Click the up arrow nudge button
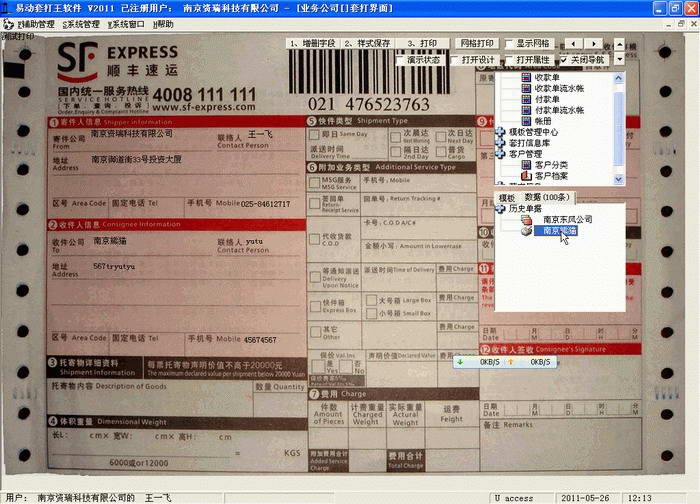700x504 pixels. (619, 45)
